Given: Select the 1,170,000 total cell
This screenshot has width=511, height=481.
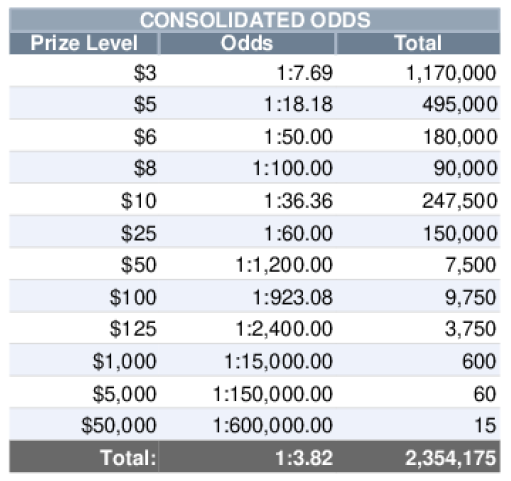Looking at the screenshot, I should 418,72.
